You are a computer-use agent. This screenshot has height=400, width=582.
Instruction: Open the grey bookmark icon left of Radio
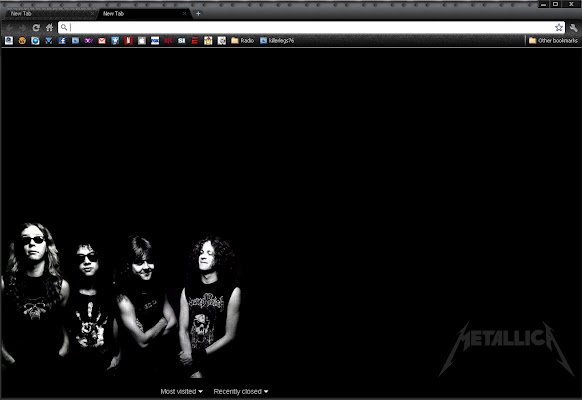click(x=222, y=40)
